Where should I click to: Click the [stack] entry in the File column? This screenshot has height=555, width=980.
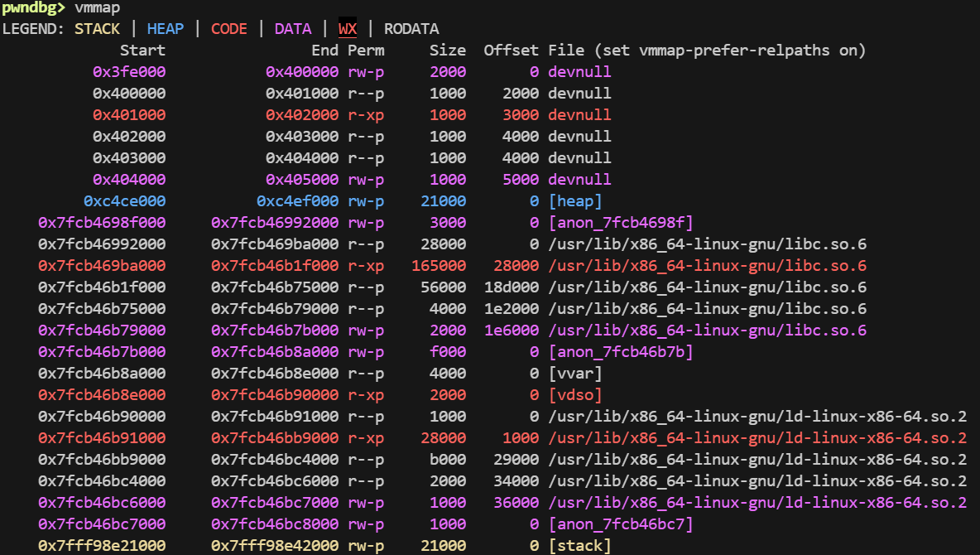[579, 546]
